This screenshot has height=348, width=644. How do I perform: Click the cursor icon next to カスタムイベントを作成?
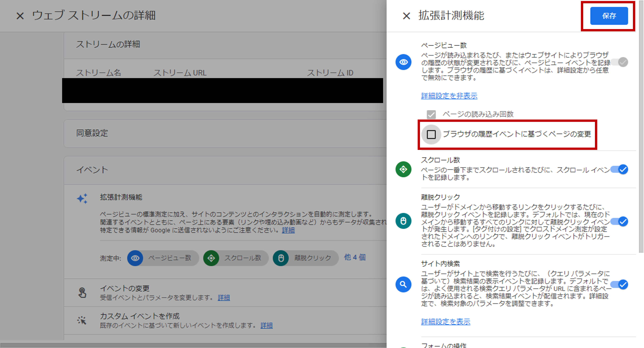pyautogui.click(x=82, y=320)
